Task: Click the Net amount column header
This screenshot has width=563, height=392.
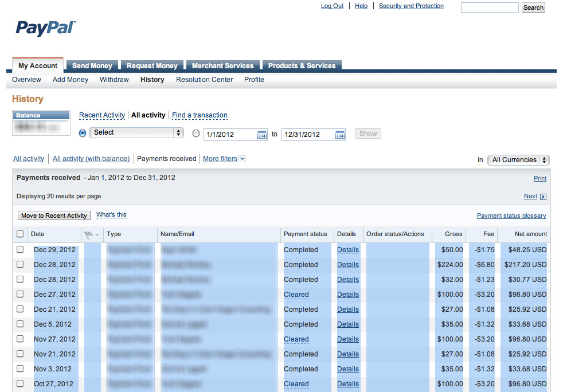Action: point(531,234)
